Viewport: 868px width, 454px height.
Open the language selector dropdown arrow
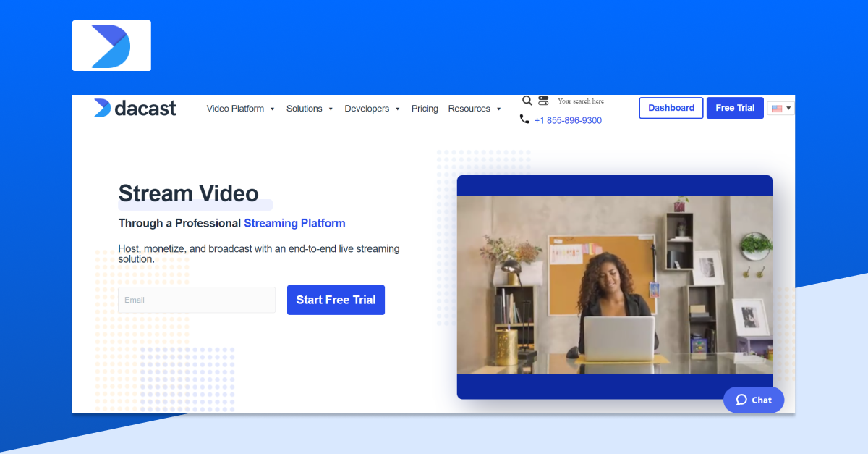coord(788,108)
